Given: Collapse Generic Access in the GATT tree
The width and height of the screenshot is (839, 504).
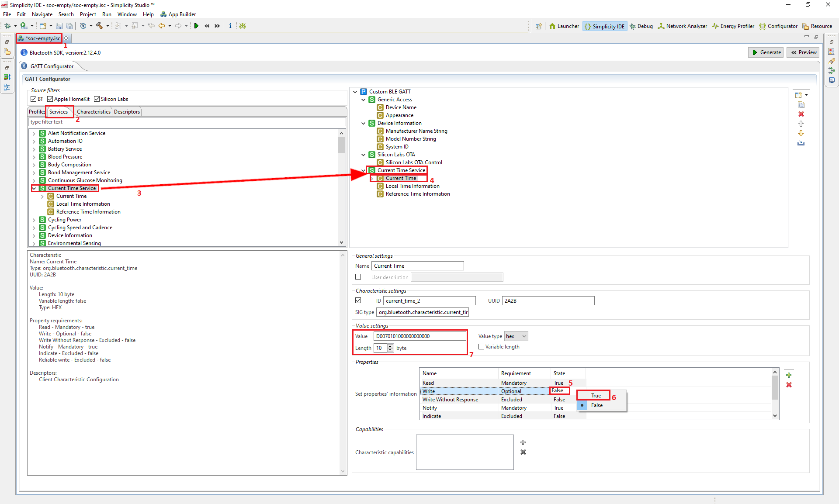Looking at the screenshot, I should point(364,100).
